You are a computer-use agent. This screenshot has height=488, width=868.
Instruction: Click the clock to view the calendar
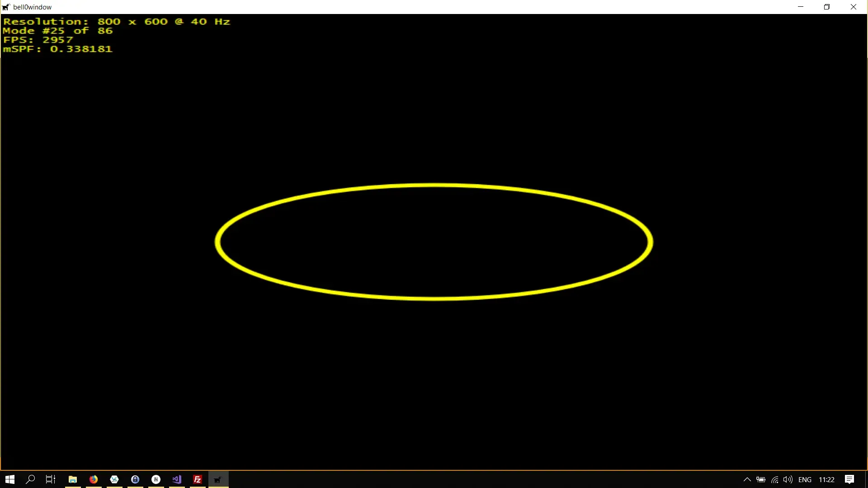coord(827,480)
